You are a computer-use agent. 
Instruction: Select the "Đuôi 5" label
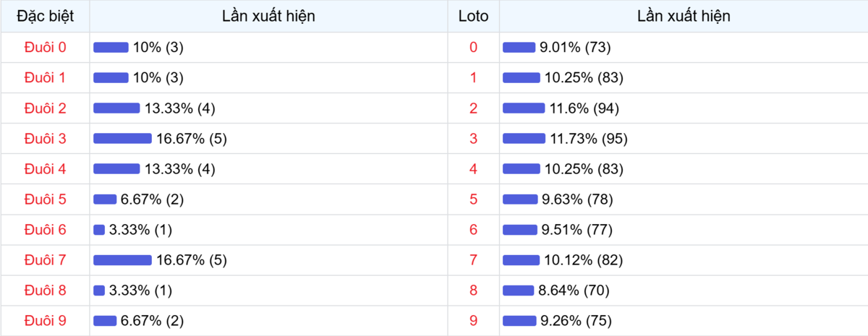pos(45,199)
